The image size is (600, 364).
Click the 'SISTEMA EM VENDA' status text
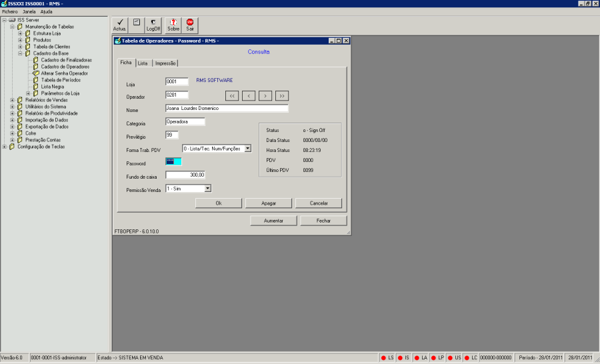pos(141,358)
